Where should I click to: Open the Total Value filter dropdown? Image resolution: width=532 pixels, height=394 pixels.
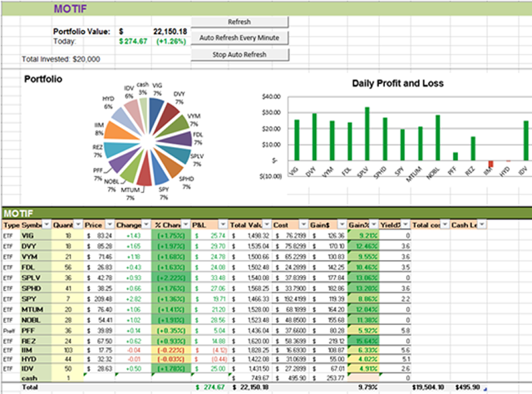268,224
